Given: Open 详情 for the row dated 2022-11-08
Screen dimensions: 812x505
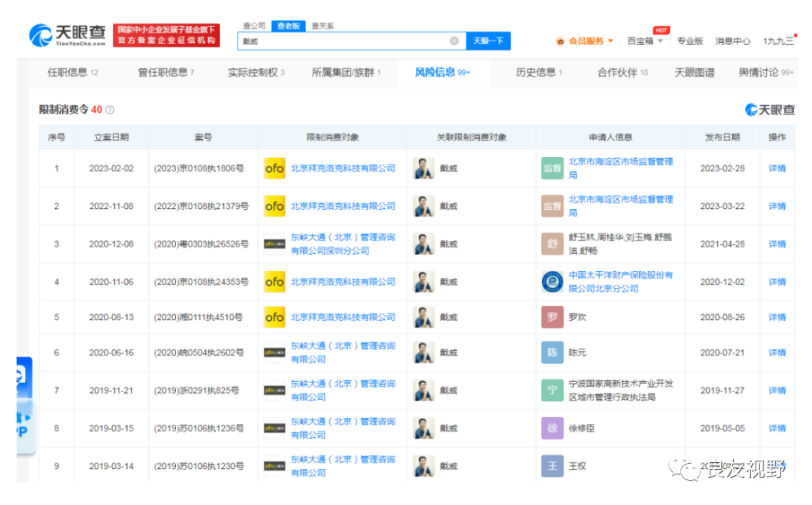Looking at the screenshot, I should pos(777,206).
